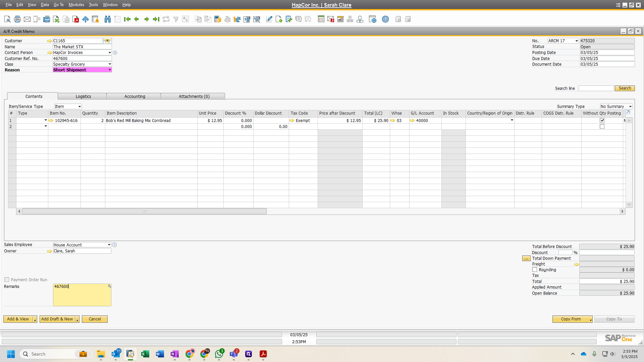
Task: Open the File menu
Action: tap(9, 5)
